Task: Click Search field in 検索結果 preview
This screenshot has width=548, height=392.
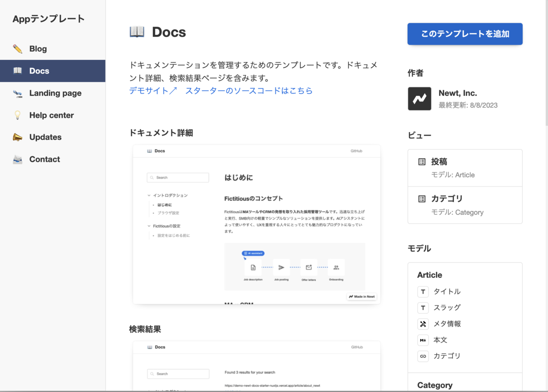Action: pos(178,374)
